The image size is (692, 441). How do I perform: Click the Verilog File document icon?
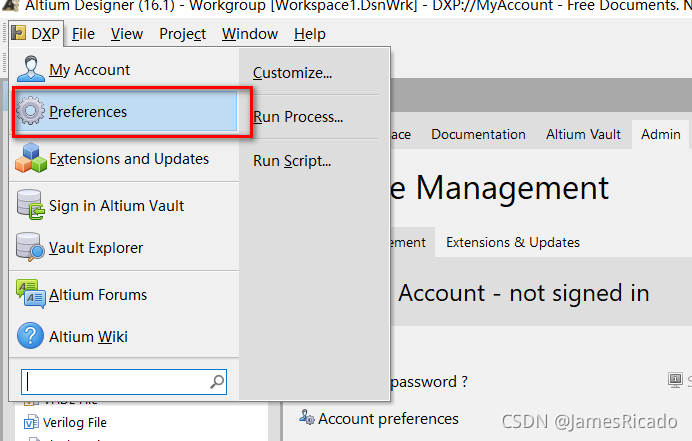(x=30, y=422)
